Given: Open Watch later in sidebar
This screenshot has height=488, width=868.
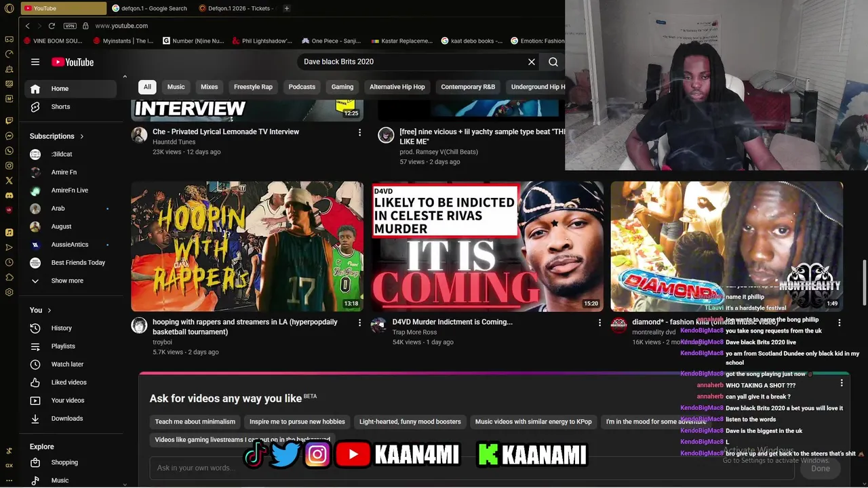Looking at the screenshot, I should coord(71,365).
